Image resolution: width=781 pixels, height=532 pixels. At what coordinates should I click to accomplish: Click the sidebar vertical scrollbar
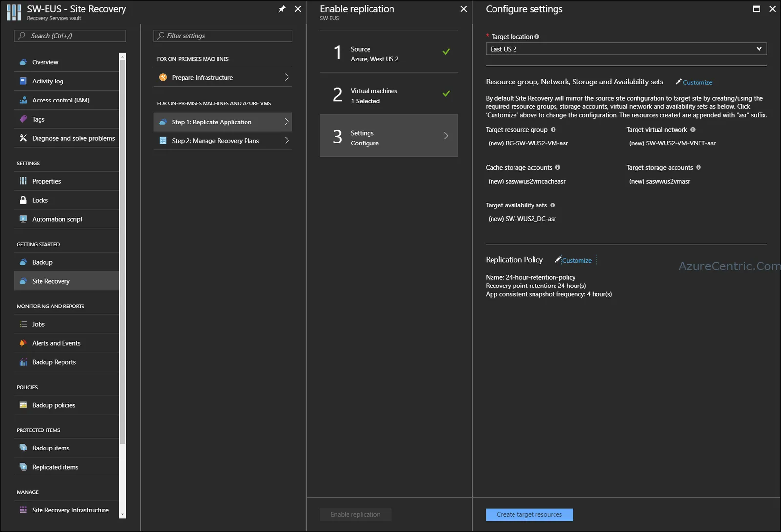pyautogui.click(x=123, y=286)
